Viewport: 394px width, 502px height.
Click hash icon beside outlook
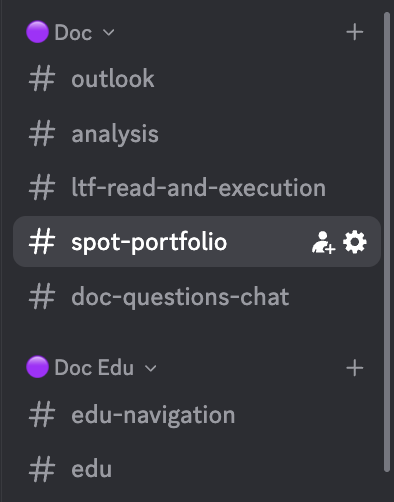(42, 79)
